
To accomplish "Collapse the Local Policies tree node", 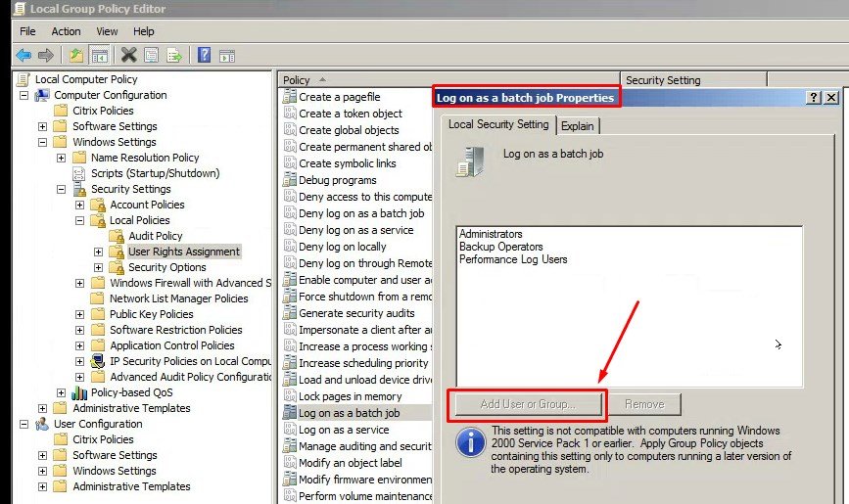I will tap(80, 220).
